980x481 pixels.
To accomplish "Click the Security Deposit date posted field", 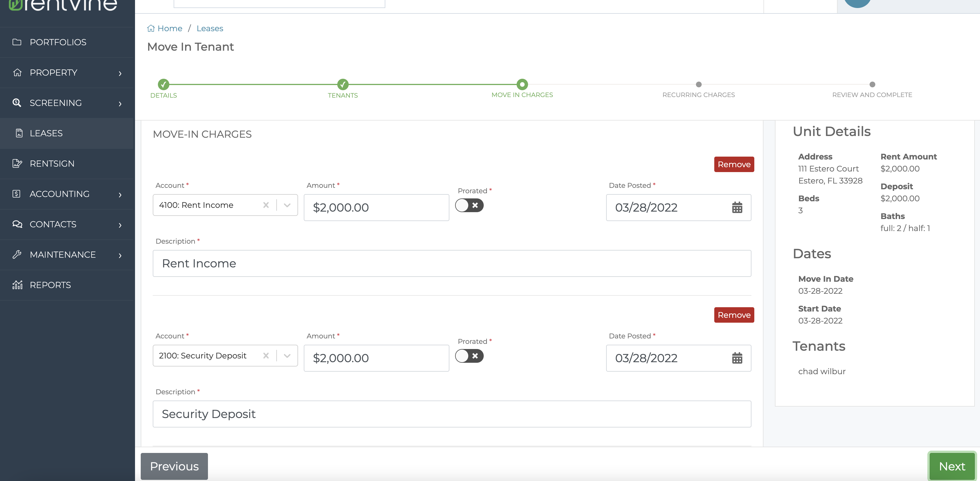I will (x=678, y=358).
